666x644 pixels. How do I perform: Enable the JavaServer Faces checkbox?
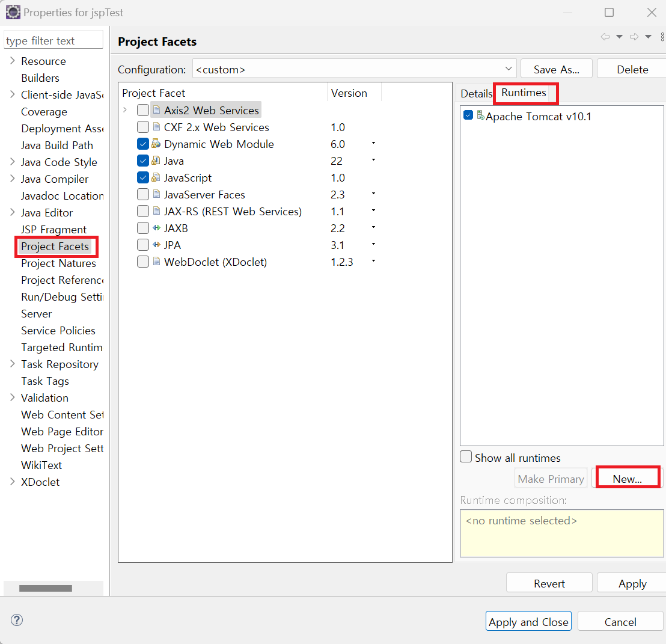point(142,194)
